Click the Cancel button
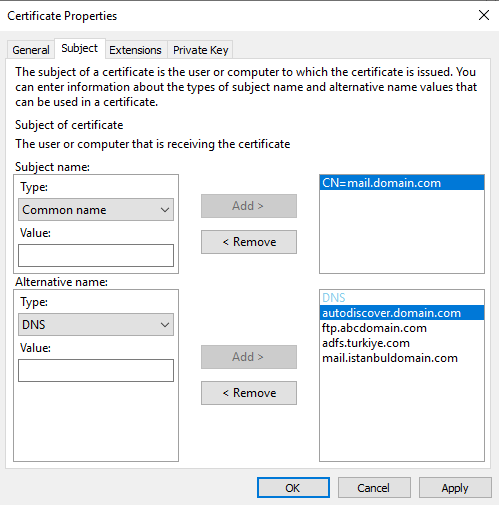The width and height of the screenshot is (499, 505). tap(374, 488)
